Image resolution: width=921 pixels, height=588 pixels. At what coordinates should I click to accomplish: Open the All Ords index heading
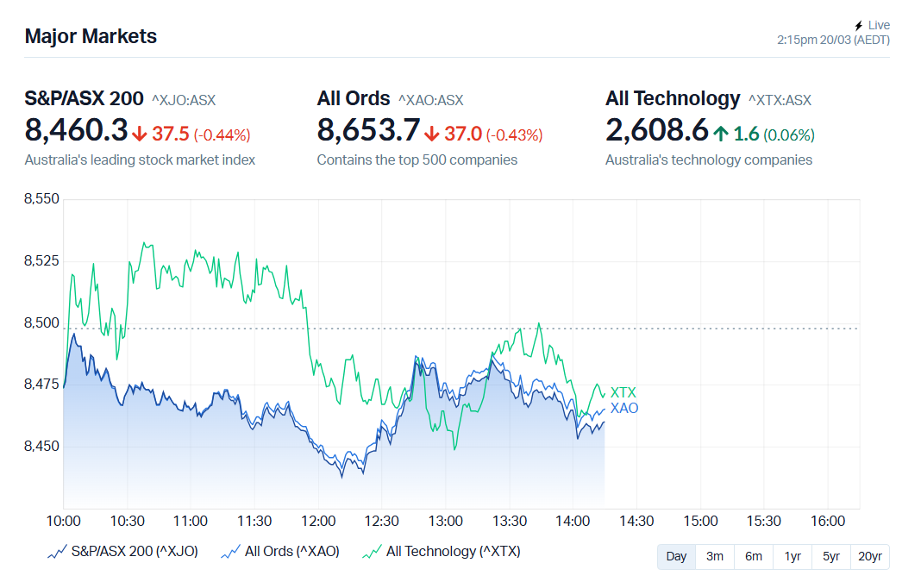click(x=354, y=98)
